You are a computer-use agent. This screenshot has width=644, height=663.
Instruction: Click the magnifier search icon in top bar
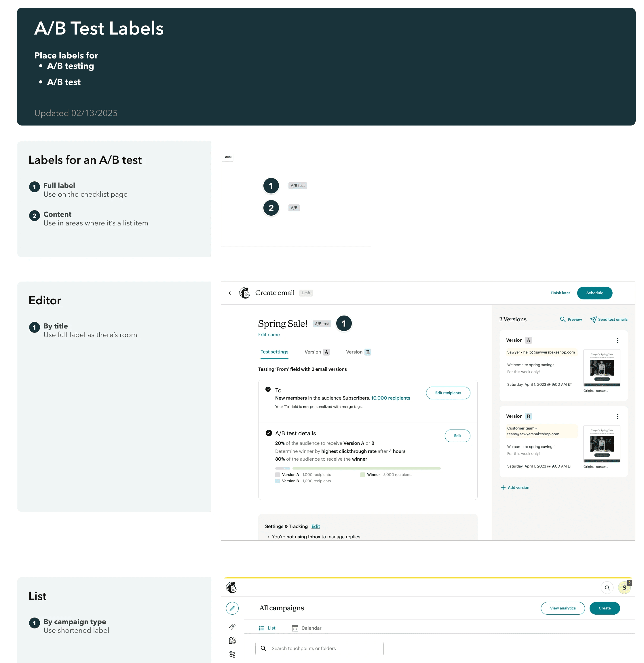(607, 588)
